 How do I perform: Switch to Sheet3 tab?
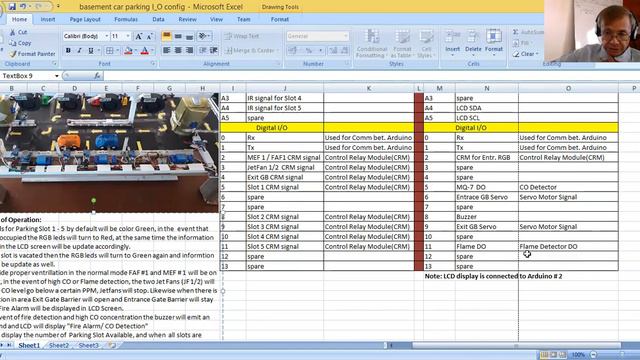click(x=89, y=345)
